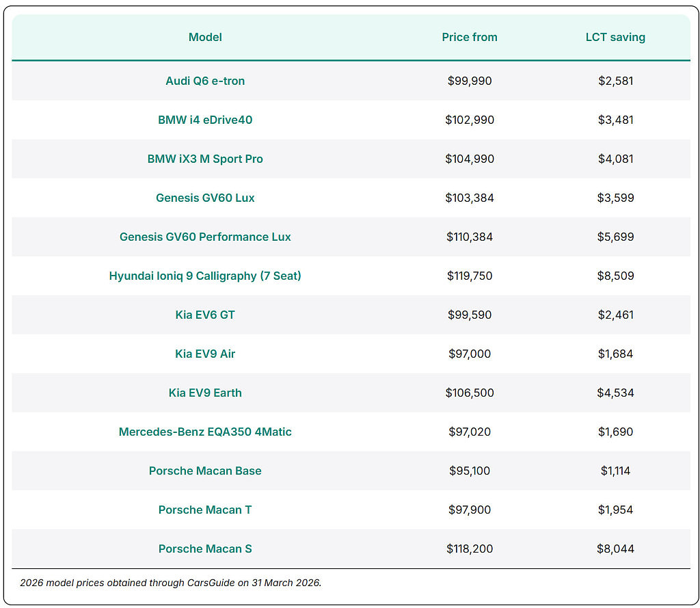Open the Genesis GV60 Lux model link
Viewport: 700px width, 608px height.
205,198
